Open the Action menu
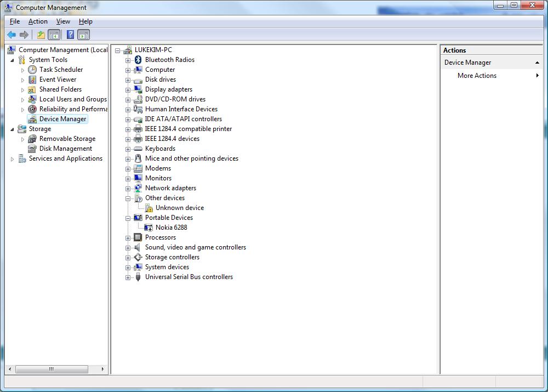 38,21
